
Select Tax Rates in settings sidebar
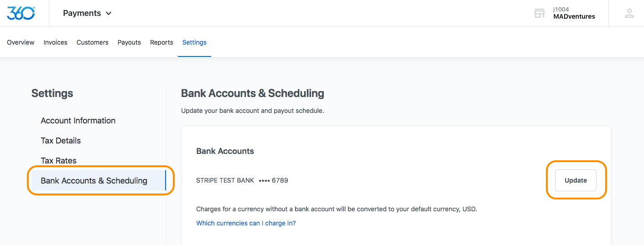58,161
